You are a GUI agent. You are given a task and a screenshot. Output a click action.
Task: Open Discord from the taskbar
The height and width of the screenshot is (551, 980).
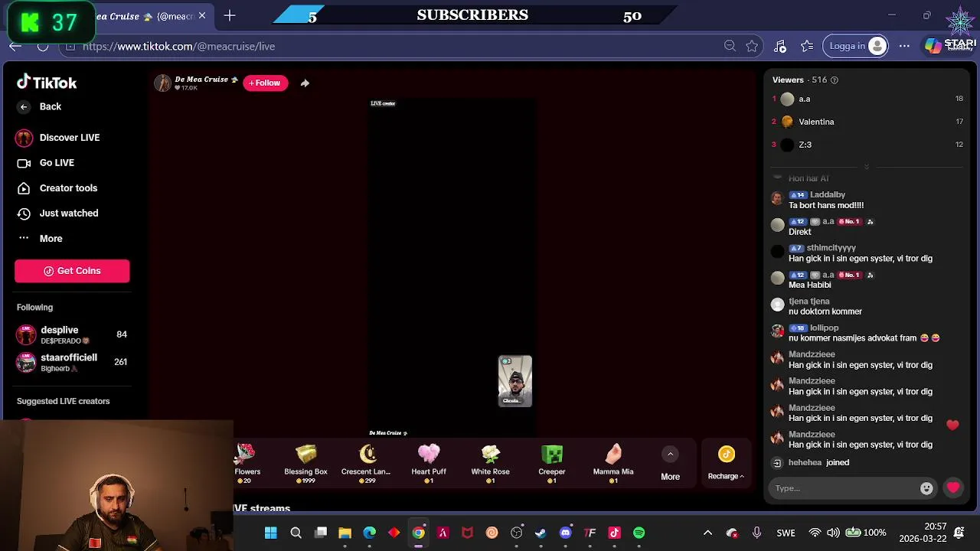[566, 533]
